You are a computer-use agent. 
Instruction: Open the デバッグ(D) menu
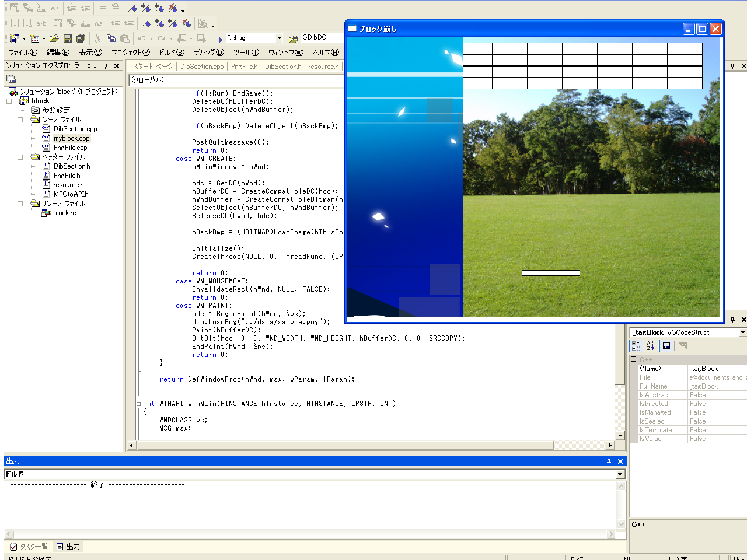[209, 52]
